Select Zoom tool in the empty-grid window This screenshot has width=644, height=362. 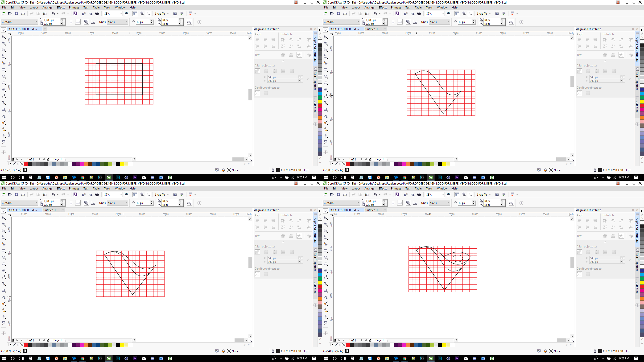[4, 50]
